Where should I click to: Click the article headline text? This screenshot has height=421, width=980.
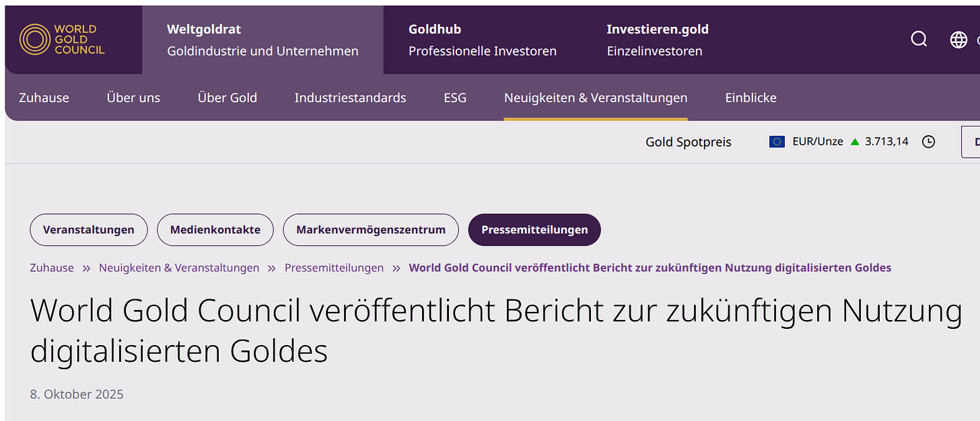coord(497,330)
